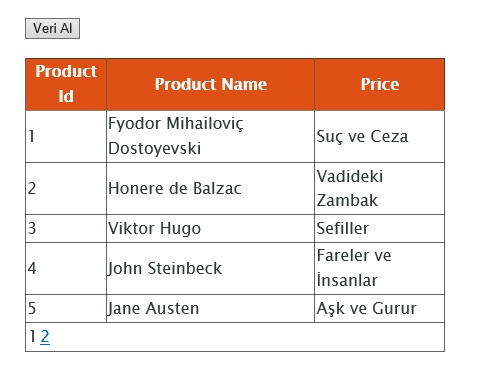
Task: Click Product Id cell with value 3
Action: pyautogui.click(x=66, y=229)
